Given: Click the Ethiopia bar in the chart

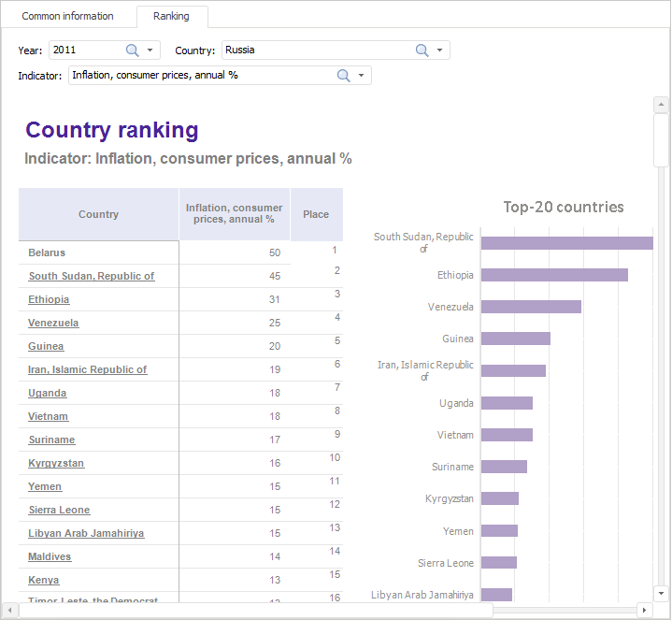Looking at the screenshot, I should [553, 275].
